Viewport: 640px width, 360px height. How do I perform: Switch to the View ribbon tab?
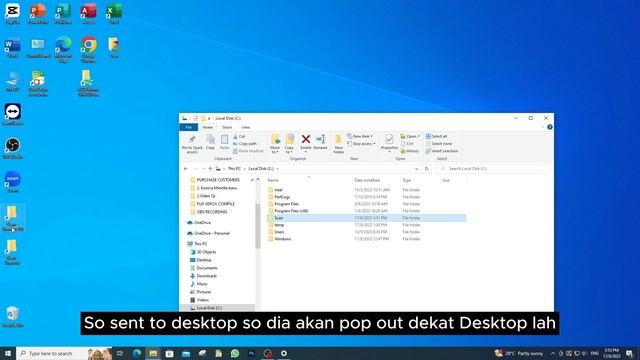point(245,127)
